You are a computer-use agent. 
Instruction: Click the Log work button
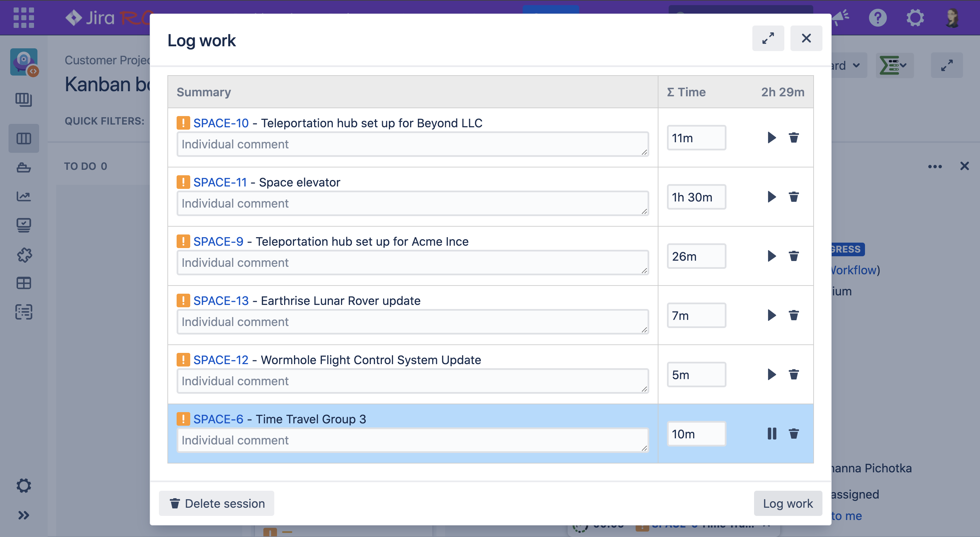tap(787, 503)
